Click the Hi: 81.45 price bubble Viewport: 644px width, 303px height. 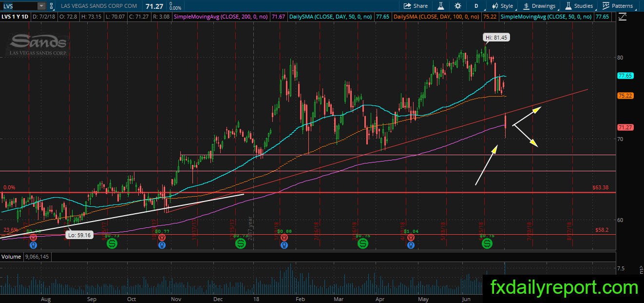coord(496,37)
